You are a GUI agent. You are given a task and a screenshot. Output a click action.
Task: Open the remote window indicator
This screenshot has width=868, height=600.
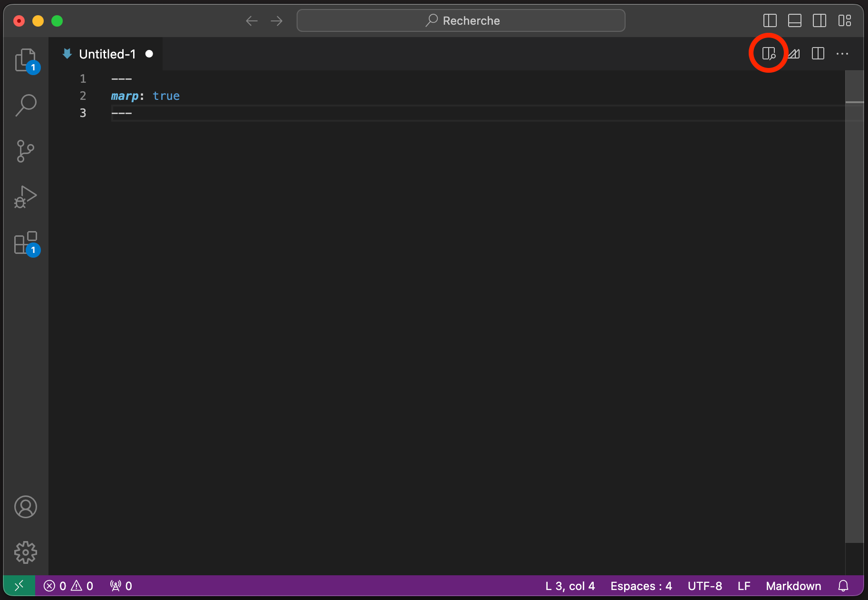[x=19, y=586]
